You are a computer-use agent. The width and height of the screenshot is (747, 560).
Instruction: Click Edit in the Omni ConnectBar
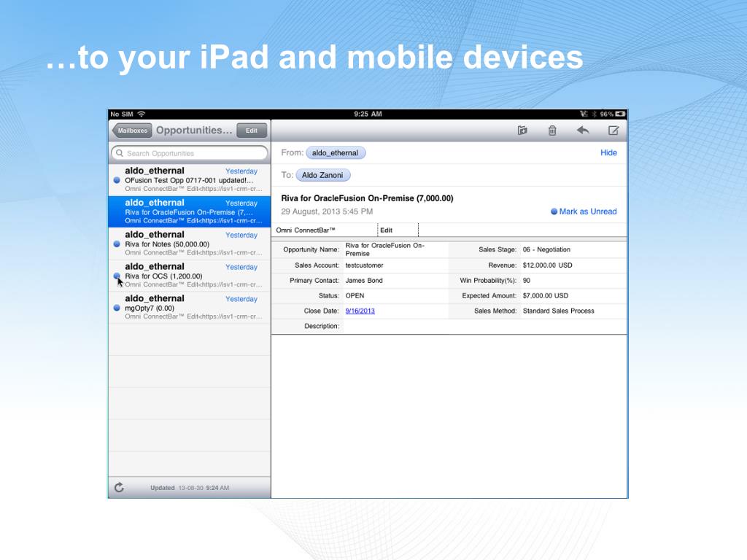[387, 230]
